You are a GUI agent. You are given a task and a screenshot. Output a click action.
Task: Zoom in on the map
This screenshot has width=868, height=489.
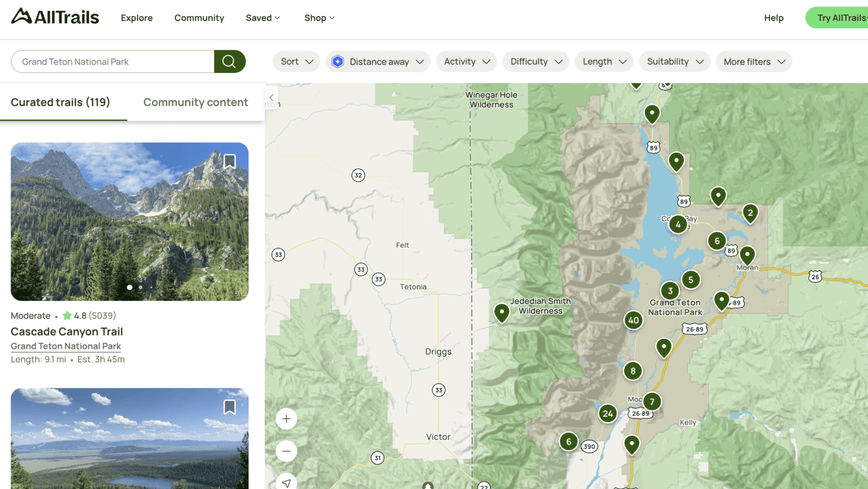[286, 418]
